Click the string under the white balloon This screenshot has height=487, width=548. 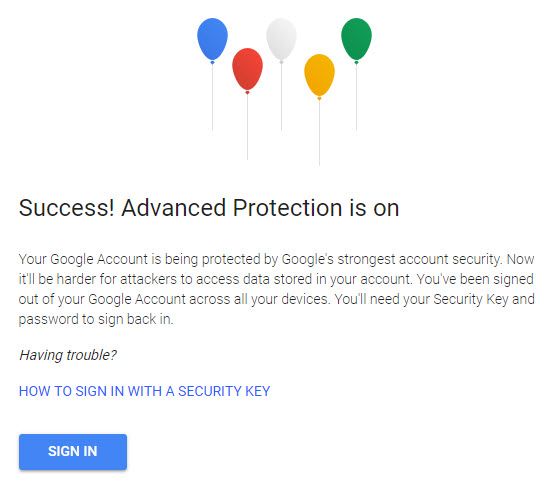coord(282,97)
